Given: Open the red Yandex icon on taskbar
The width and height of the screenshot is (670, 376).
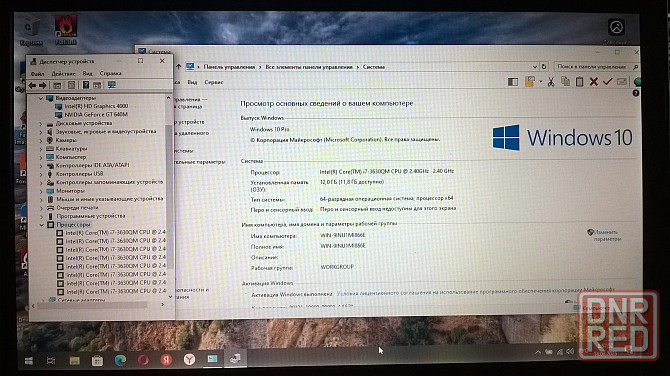Looking at the screenshot, I should point(166,360).
